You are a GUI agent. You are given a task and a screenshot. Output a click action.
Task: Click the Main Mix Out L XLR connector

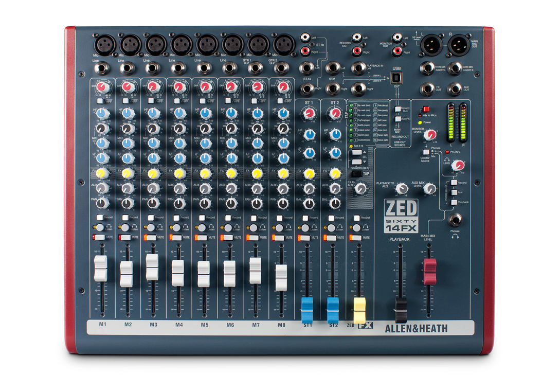point(431,45)
